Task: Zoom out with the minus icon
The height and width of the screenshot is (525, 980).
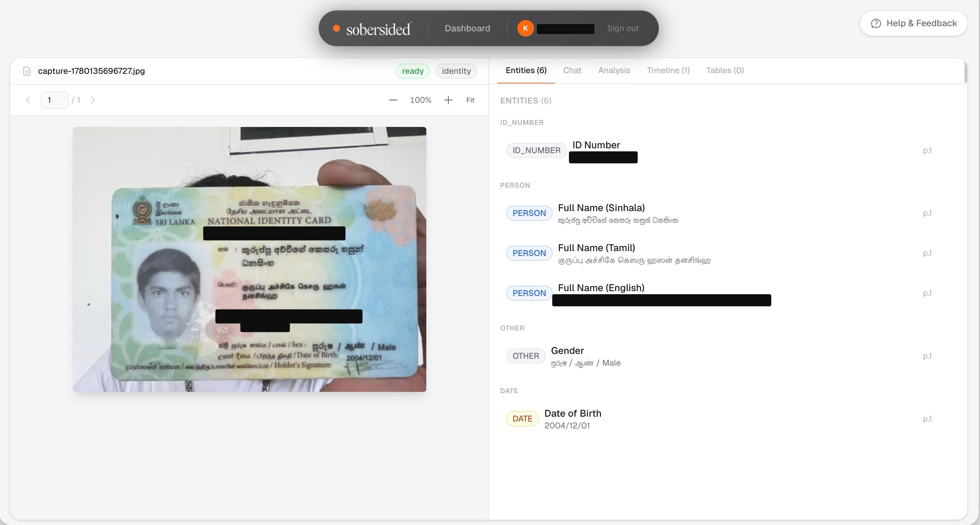Action: [393, 100]
